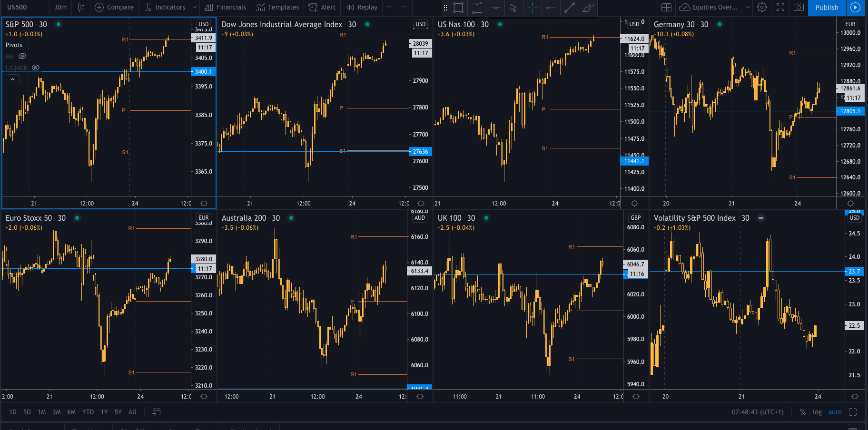
Task: Toggle log scale mode
Action: pos(817,412)
